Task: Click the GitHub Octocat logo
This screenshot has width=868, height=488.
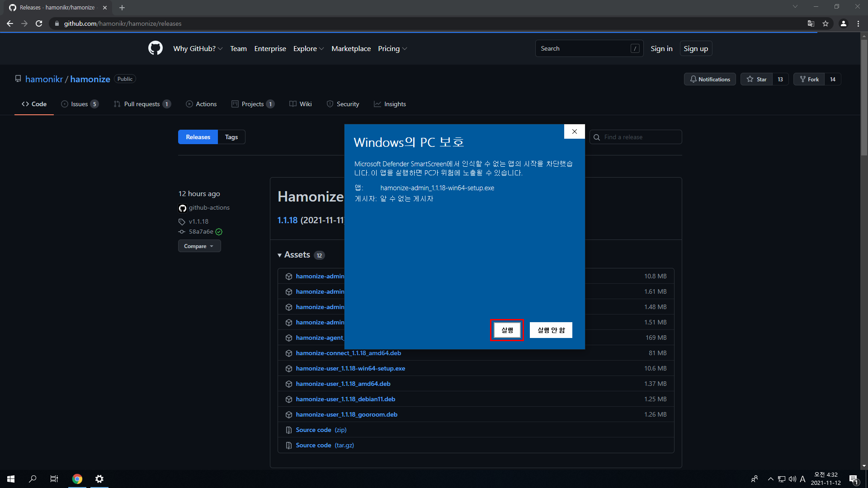Action: (x=156, y=48)
